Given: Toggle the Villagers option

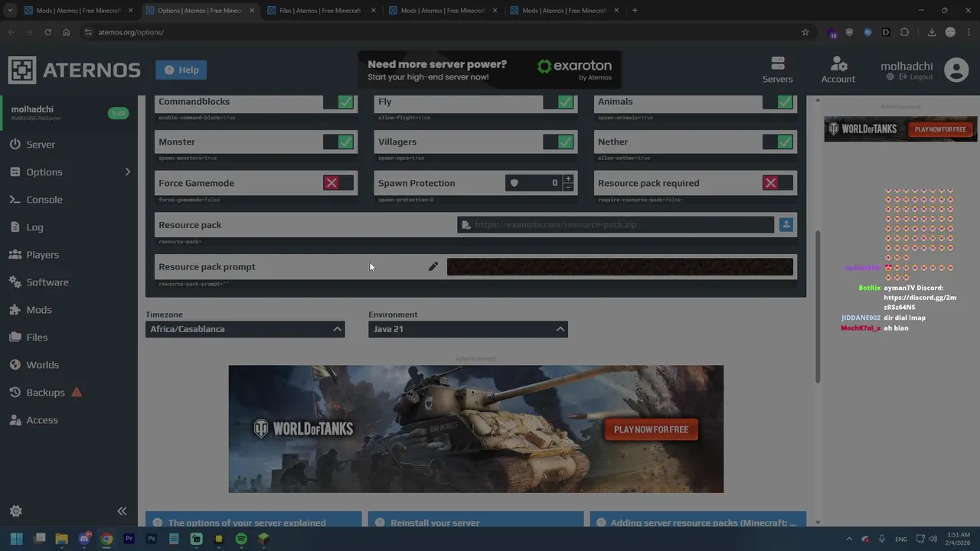Looking at the screenshot, I should point(558,142).
